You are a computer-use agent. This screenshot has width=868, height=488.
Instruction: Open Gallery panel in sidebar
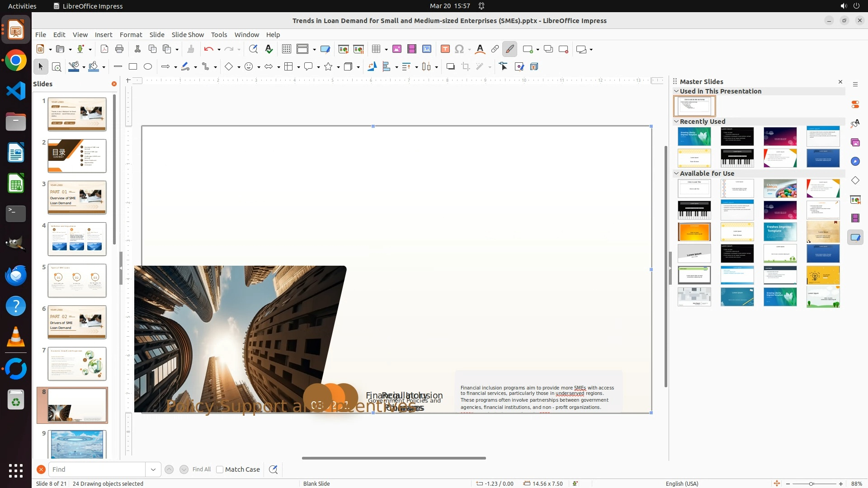855,143
